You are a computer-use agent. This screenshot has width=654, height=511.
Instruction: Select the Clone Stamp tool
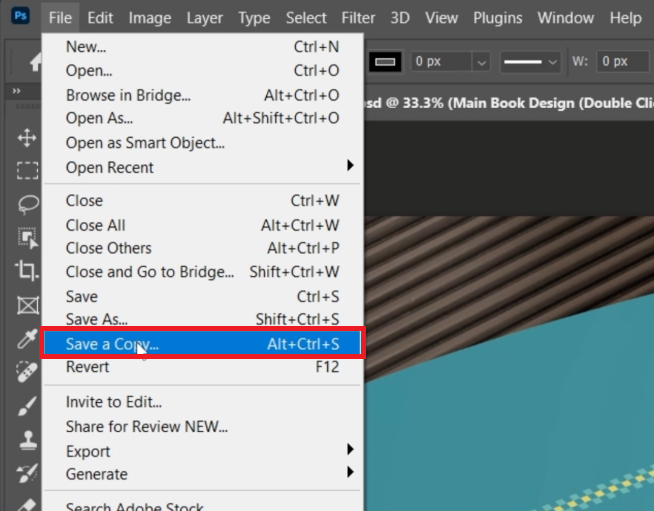pos(27,438)
